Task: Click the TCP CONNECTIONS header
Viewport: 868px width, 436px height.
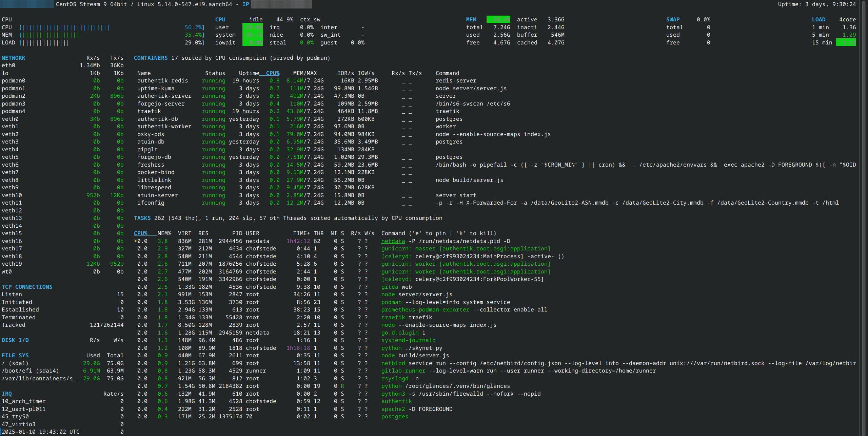Action: pos(27,287)
